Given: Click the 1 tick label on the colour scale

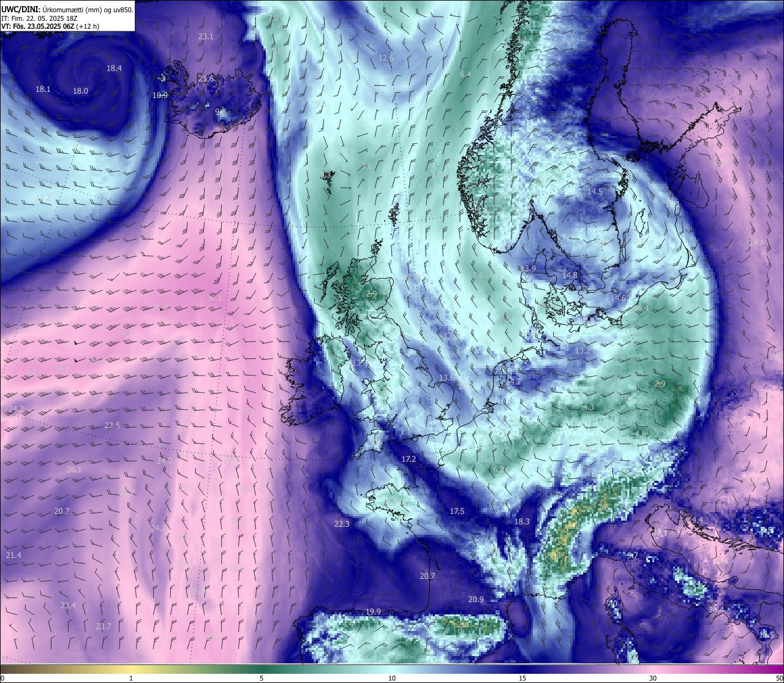Looking at the screenshot, I should [x=131, y=678].
